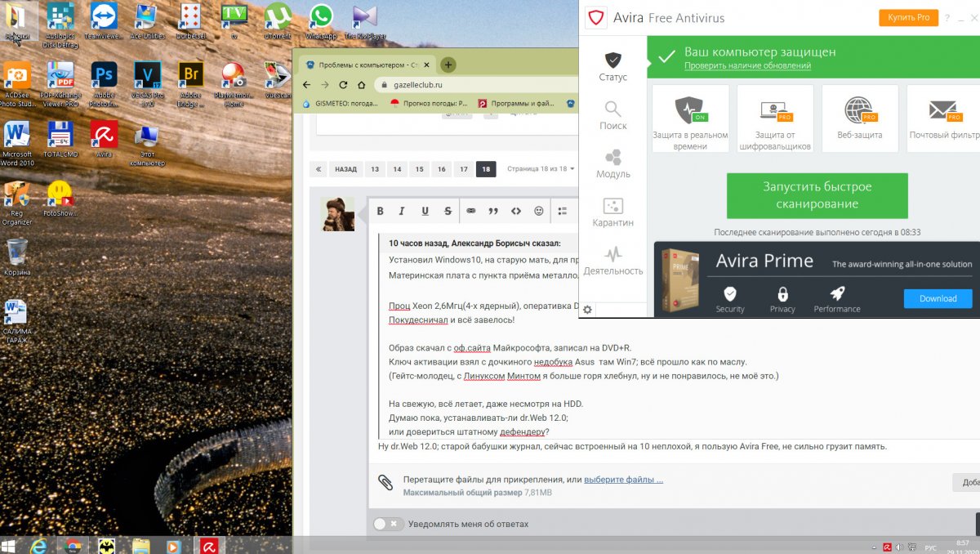Jump to first page with double chevron
The image size is (980, 554).
[x=318, y=169]
